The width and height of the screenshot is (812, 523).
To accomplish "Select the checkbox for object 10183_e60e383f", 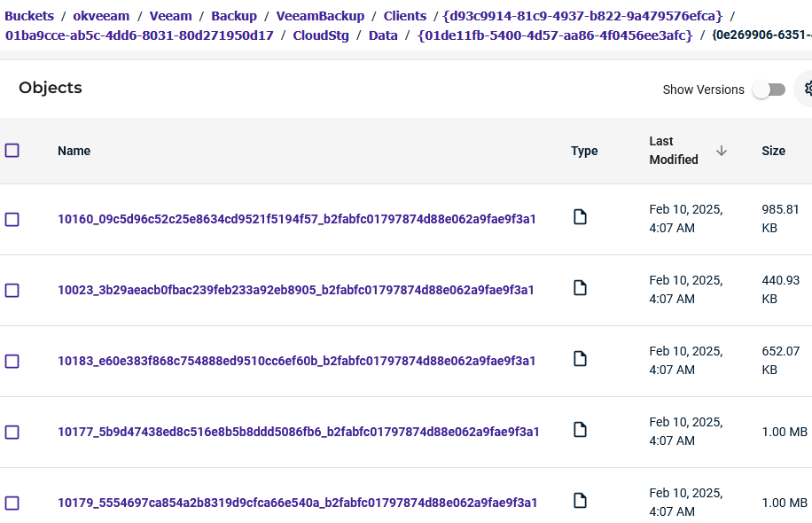I will point(12,361).
